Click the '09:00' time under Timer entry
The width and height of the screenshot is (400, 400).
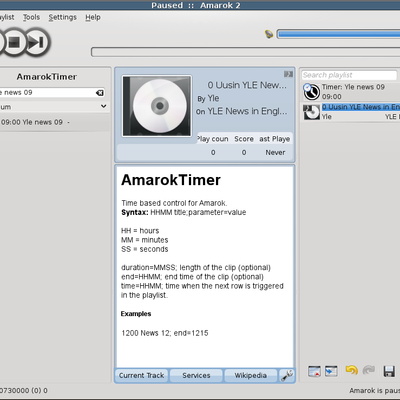(x=332, y=97)
